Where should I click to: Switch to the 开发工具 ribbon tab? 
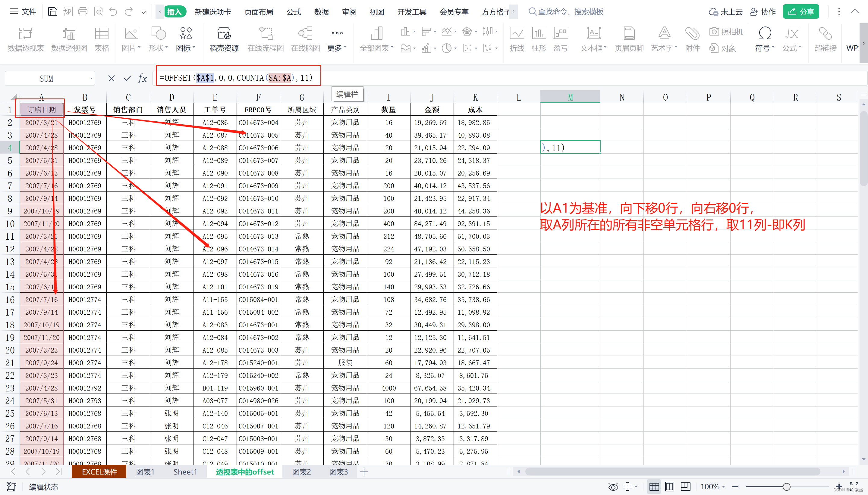click(x=412, y=12)
